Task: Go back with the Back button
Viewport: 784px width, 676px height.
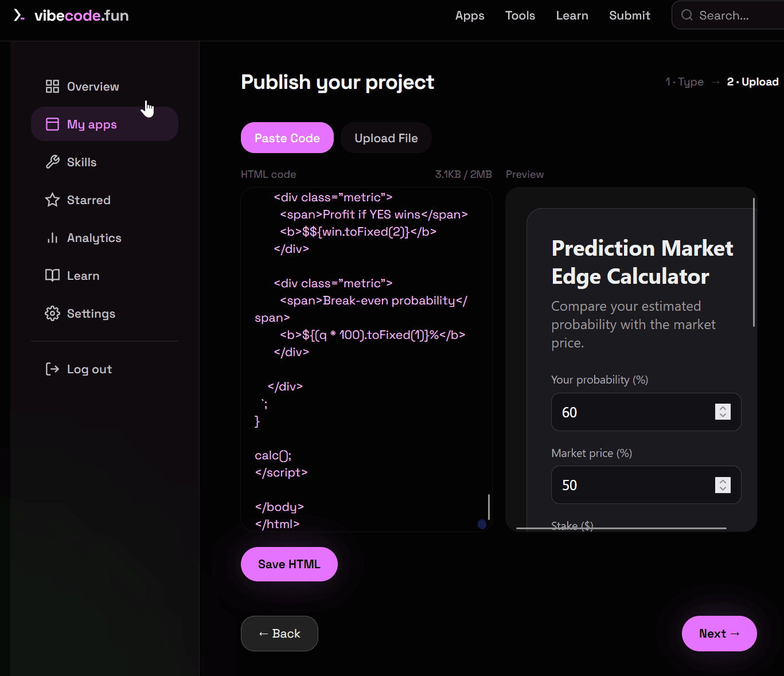Action: [x=279, y=634]
